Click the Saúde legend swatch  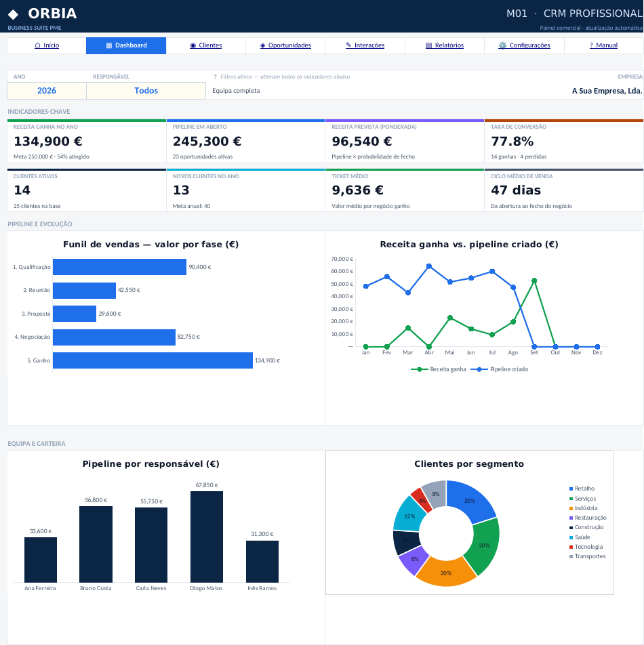[571, 537]
